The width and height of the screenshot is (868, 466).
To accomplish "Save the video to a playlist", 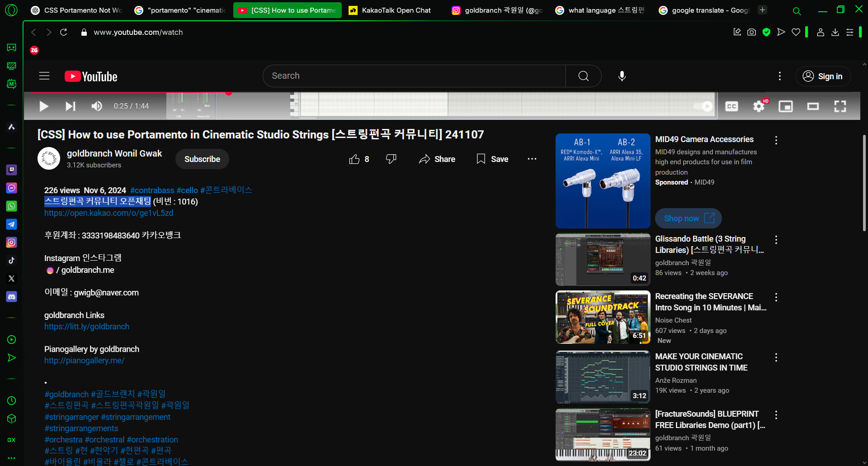I will pos(492,159).
